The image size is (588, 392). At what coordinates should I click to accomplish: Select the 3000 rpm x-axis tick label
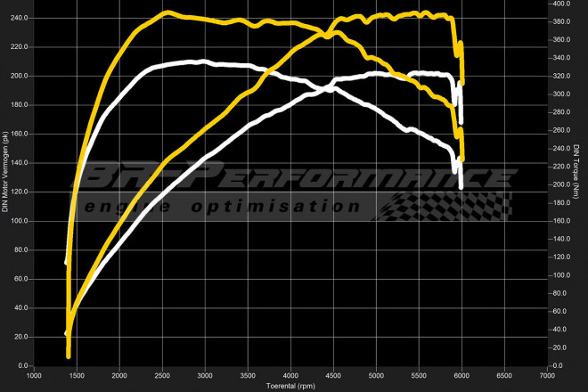(206, 375)
